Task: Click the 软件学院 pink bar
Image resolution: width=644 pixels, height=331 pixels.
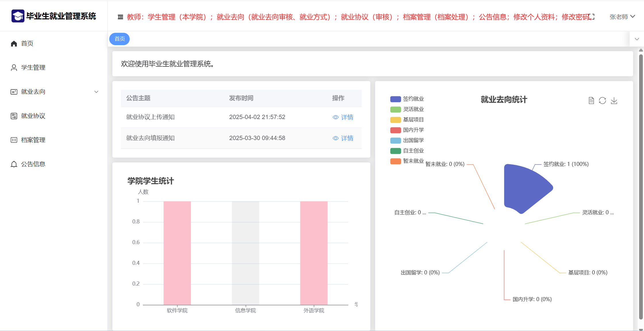Action: click(x=177, y=253)
